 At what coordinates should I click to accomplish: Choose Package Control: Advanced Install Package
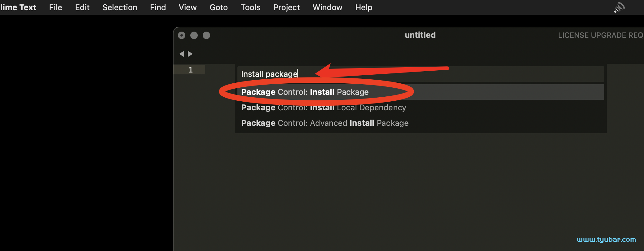click(421, 123)
